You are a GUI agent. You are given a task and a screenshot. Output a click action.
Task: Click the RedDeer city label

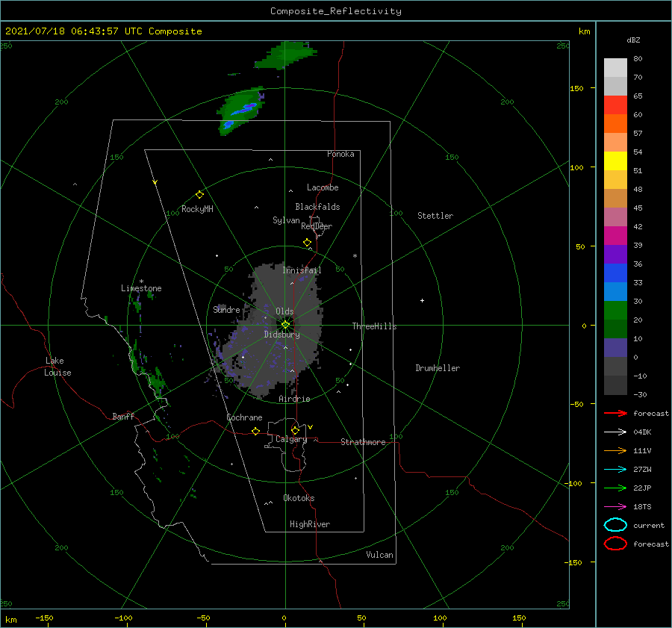[x=317, y=226]
